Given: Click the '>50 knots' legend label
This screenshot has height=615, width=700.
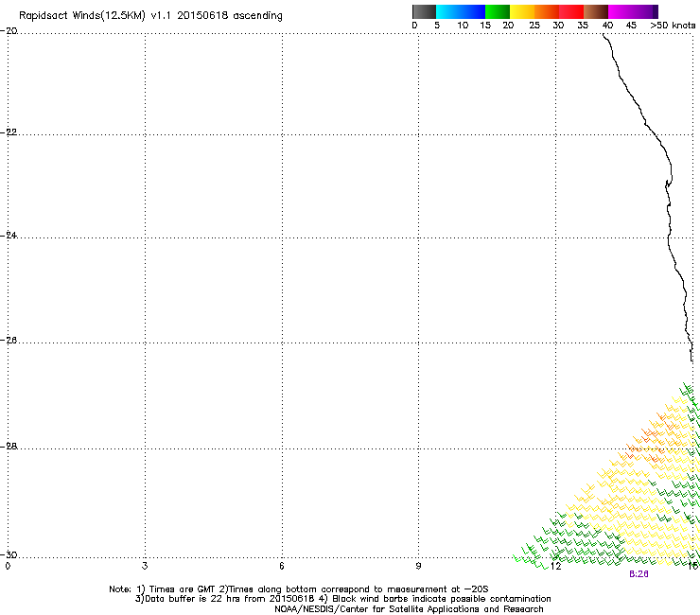Looking at the screenshot, I should coord(673,26).
